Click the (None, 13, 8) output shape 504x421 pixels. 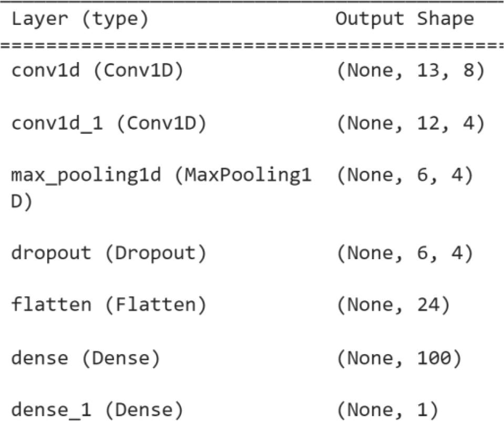coord(410,70)
